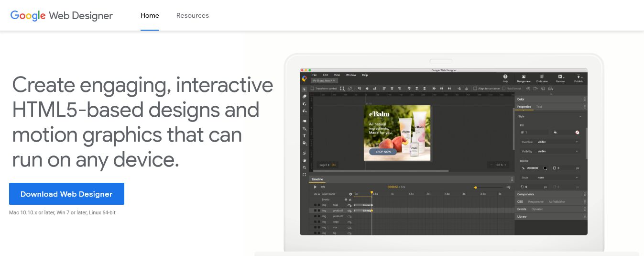Click the eBalm ad preview on stage

397,133
